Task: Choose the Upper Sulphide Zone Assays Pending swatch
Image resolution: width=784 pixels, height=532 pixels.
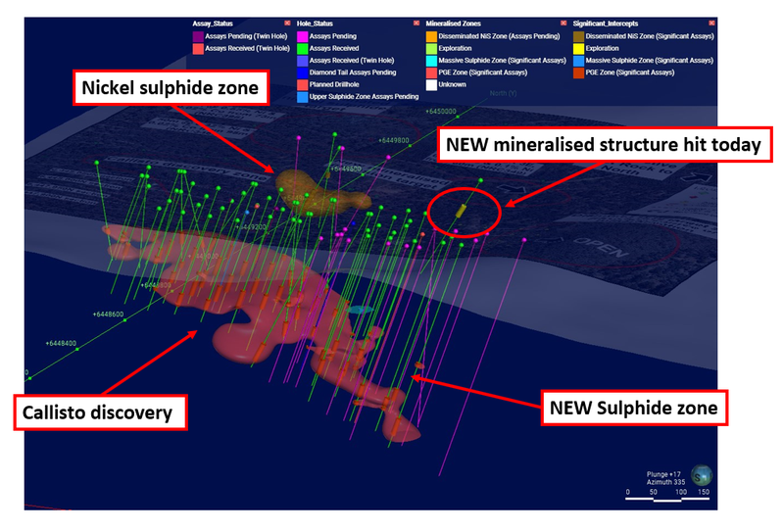Action: (302, 96)
